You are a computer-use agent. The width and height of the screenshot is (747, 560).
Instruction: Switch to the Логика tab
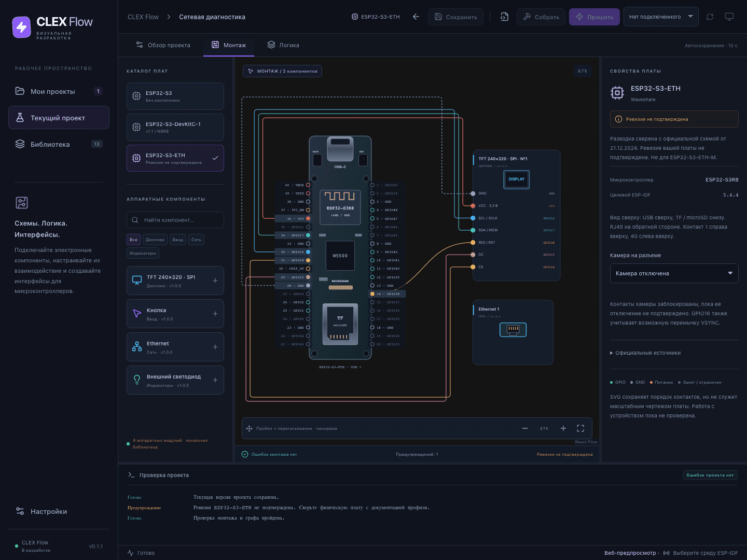[283, 45]
